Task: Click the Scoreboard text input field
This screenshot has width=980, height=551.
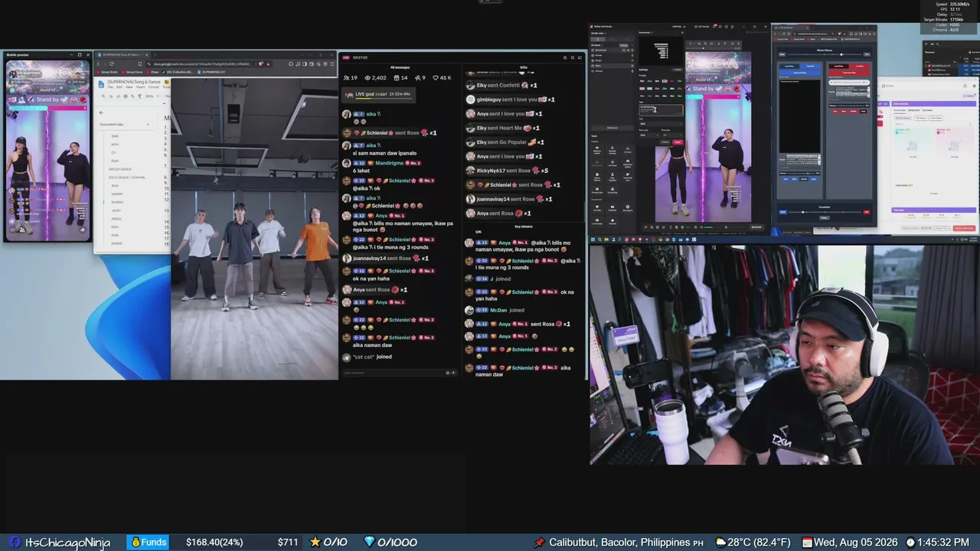Action: [x=661, y=110]
